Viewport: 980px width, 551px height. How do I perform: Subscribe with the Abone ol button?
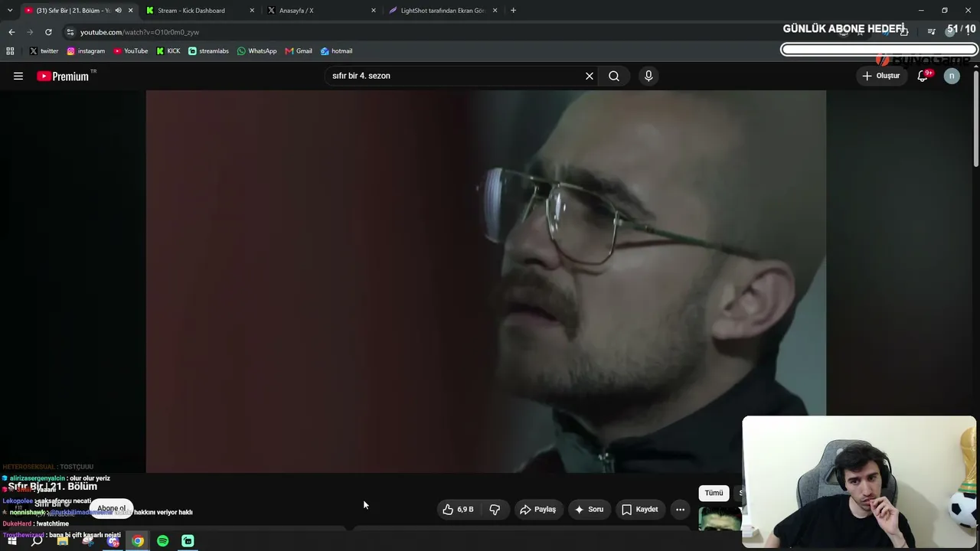coord(111,508)
